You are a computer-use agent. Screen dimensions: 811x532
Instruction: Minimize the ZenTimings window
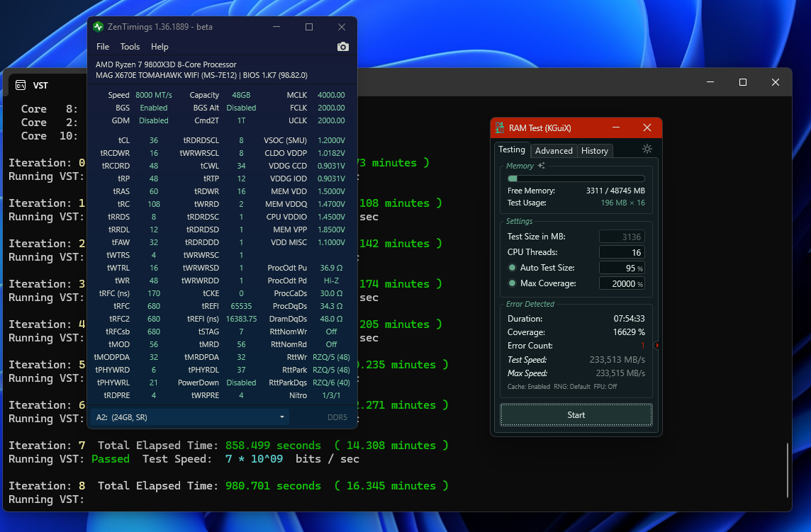[276, 27]
